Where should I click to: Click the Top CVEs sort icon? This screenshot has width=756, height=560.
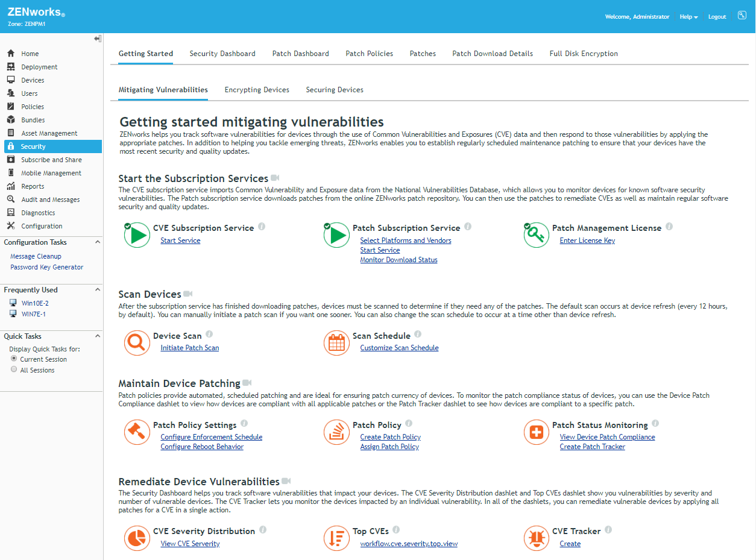coord(336,538)
